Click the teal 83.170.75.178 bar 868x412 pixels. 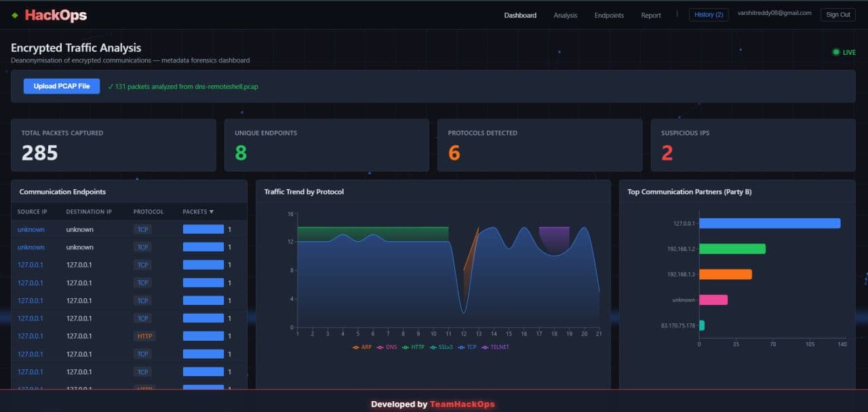click(x=702, y=325)
